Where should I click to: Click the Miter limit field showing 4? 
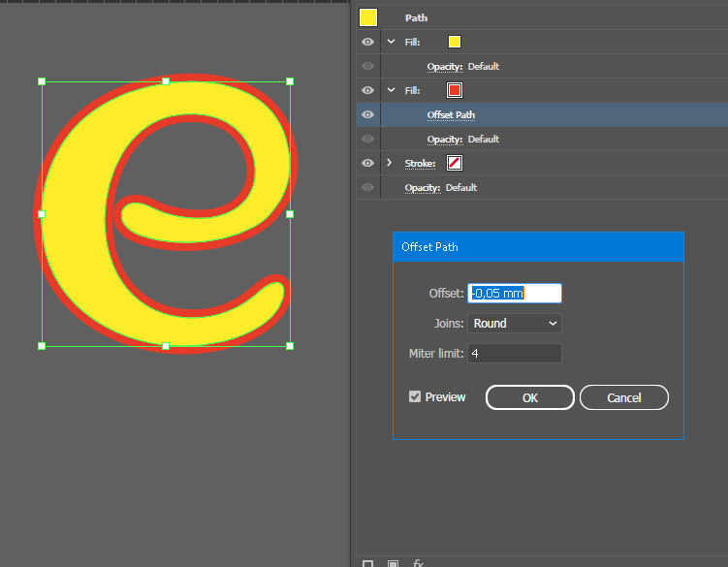point(515,354)
